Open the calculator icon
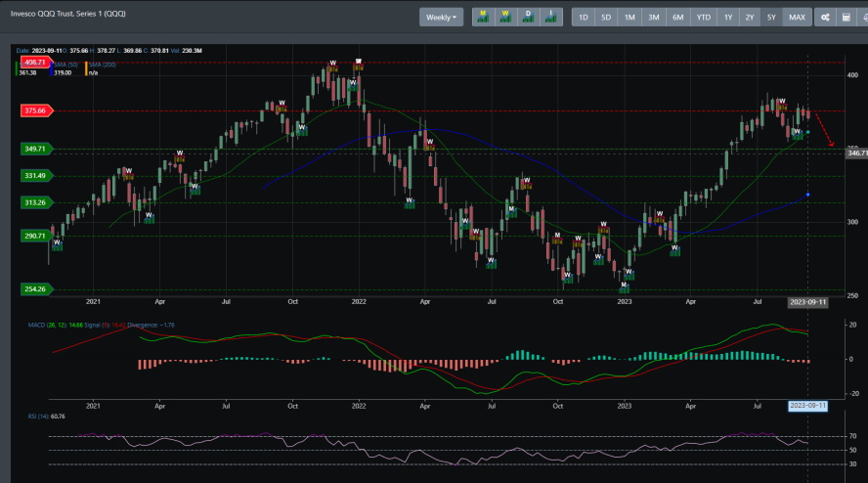868x483 pixels. point(846,18)
